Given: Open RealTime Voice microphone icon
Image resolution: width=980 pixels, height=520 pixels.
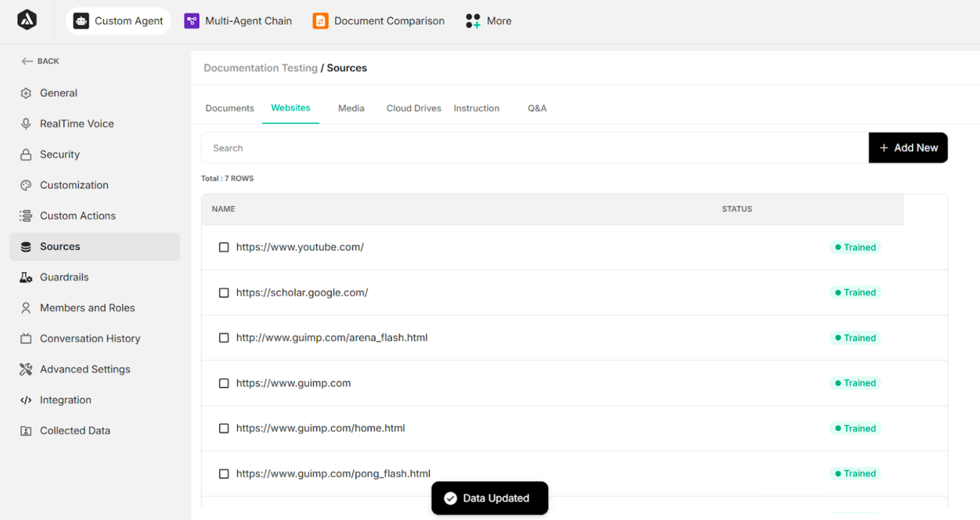Looking at the screenshot, I should (26, 124).
